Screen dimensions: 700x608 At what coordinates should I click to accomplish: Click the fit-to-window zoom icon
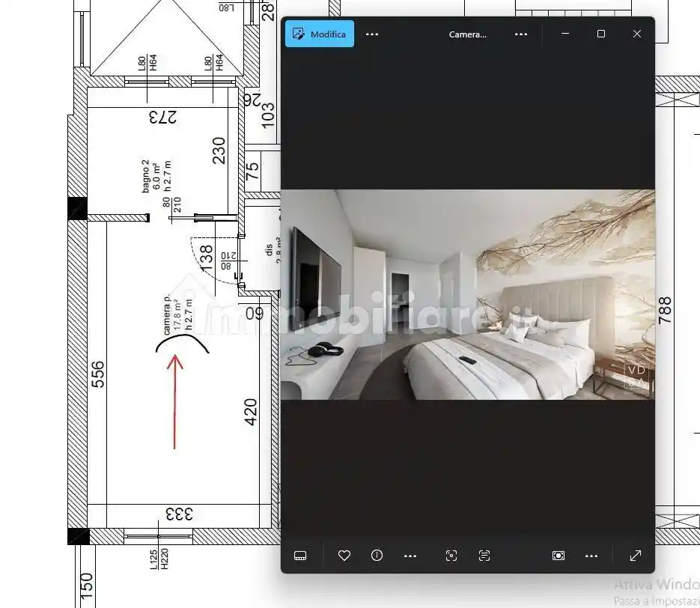[x=559, y=556]
